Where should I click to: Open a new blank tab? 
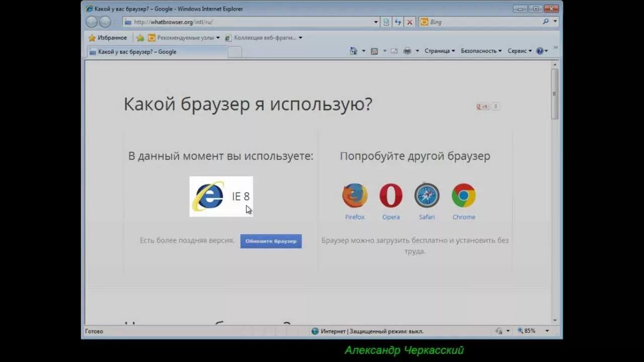click(234, 52)
